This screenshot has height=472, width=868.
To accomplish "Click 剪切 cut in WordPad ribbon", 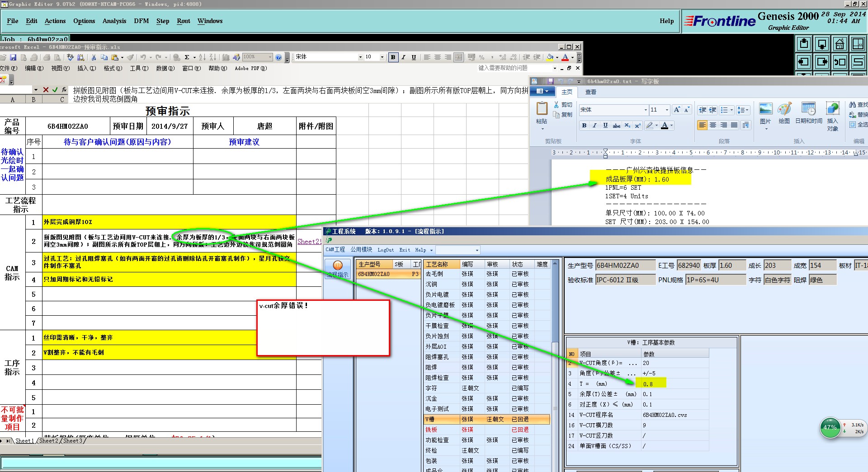I will click(563, 105).
